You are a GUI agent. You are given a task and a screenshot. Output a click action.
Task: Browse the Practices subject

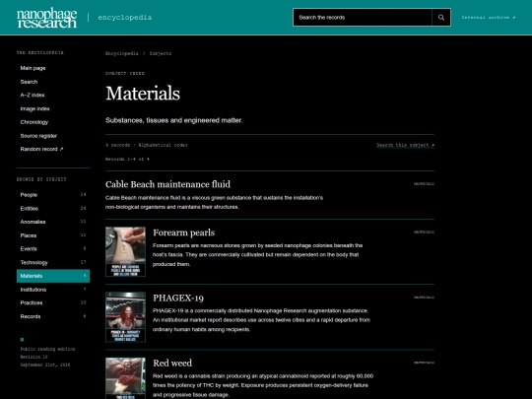pos(53,302)
